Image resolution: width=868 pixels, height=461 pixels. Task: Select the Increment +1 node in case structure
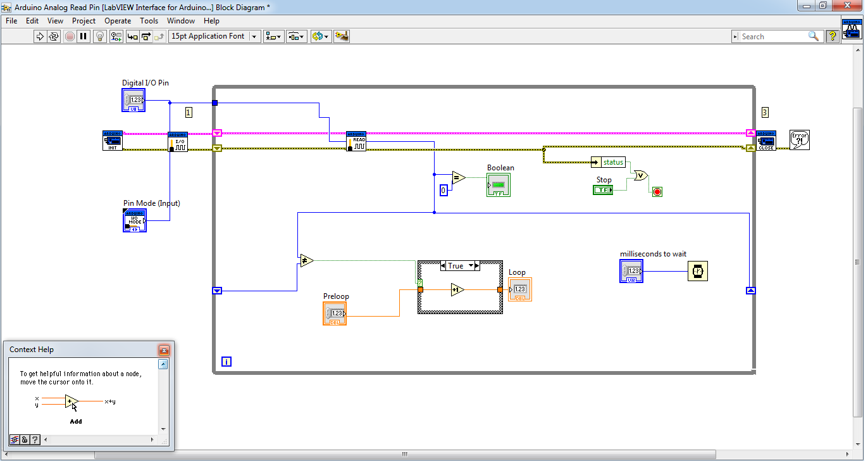click(457, 290)
